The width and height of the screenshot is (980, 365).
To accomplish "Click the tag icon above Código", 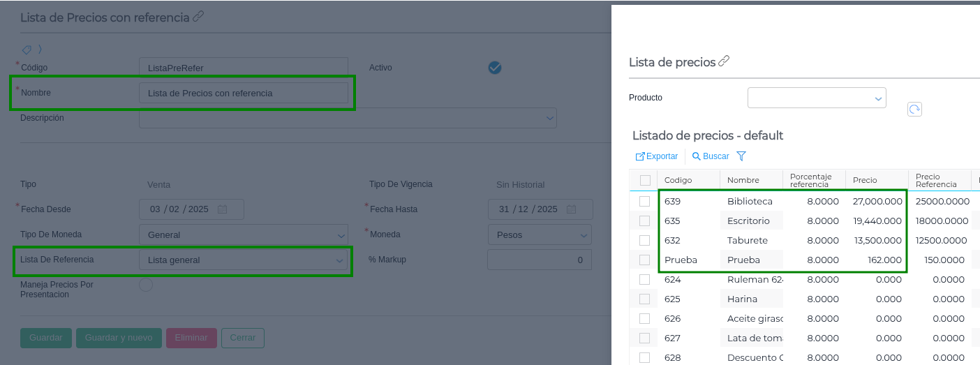I will pos(27,50).
